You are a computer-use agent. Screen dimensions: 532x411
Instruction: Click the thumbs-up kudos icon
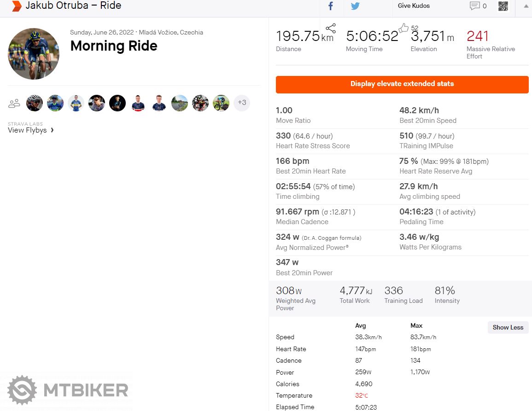pos(403,28)
